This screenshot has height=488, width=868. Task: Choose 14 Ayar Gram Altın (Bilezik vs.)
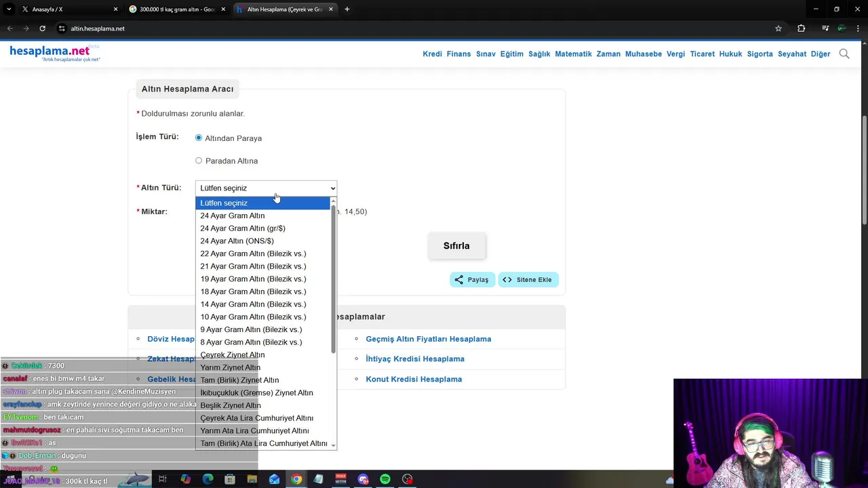[262, 304]
